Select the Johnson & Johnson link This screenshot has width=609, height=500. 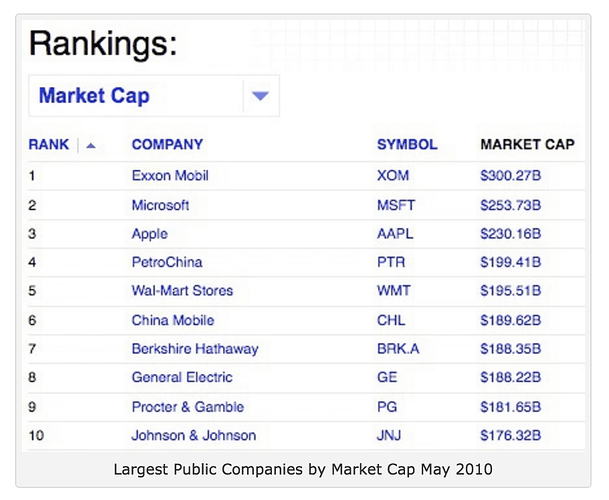[193, 435]
